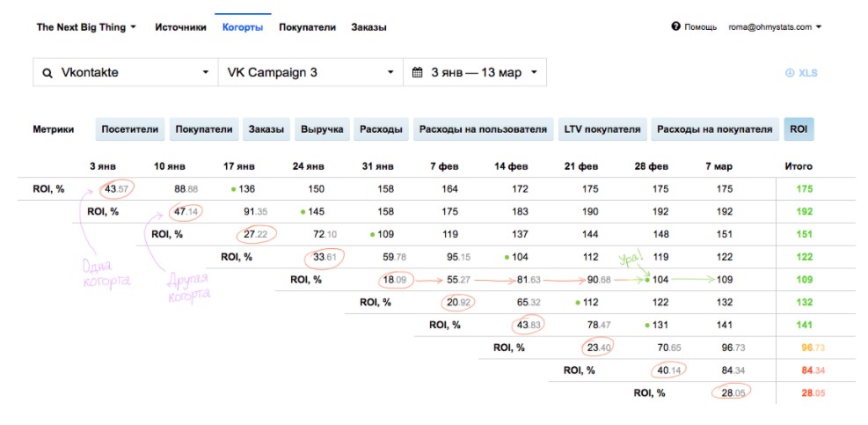Click the orange 96.73 total

click(813, 348)
